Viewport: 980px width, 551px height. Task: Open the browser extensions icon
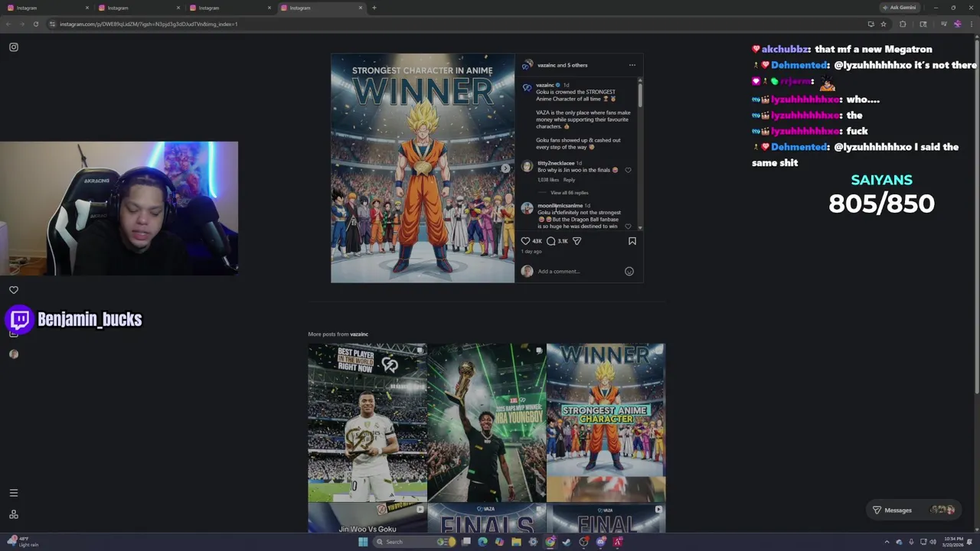(903, 24)
